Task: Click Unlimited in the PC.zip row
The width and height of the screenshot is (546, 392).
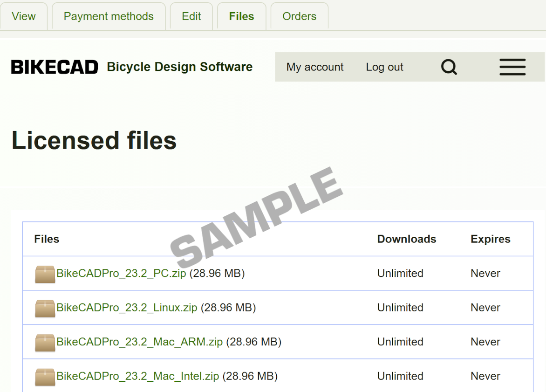Action: coord(401,273)
